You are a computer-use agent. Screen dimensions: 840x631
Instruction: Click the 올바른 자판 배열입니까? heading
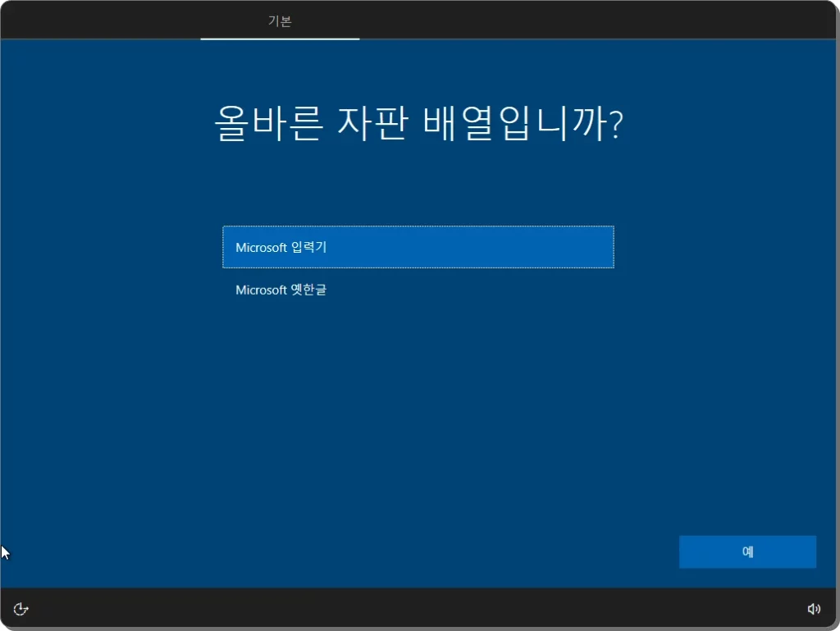tap(418, 123)
